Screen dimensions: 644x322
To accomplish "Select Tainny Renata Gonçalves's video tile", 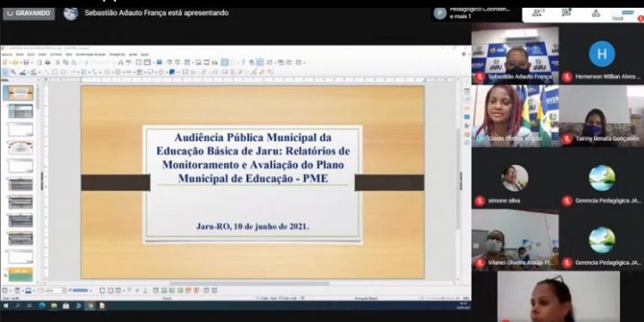I will 602,116.
